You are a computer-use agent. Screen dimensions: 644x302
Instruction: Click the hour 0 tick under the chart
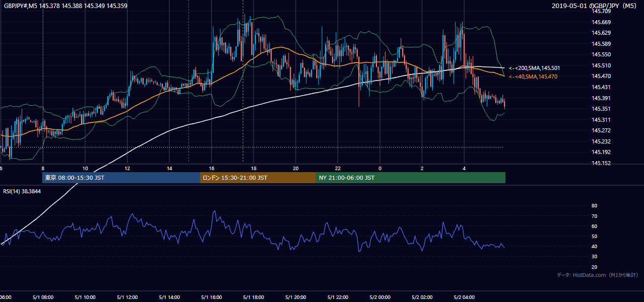(380, 169)
